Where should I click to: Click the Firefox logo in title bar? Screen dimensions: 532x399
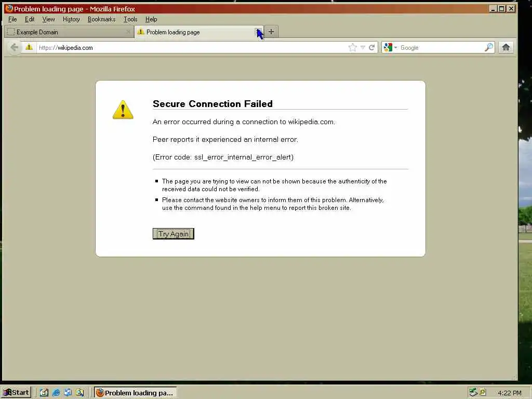[9, 8]
